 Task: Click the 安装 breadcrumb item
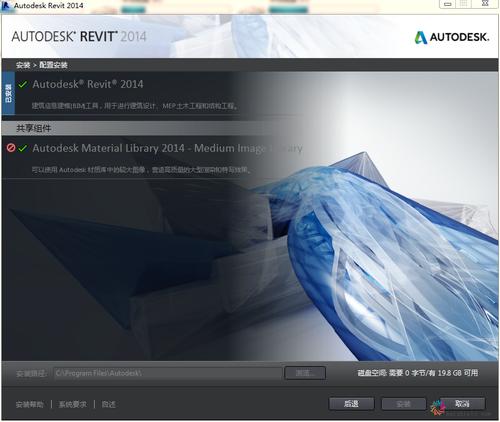23,65
